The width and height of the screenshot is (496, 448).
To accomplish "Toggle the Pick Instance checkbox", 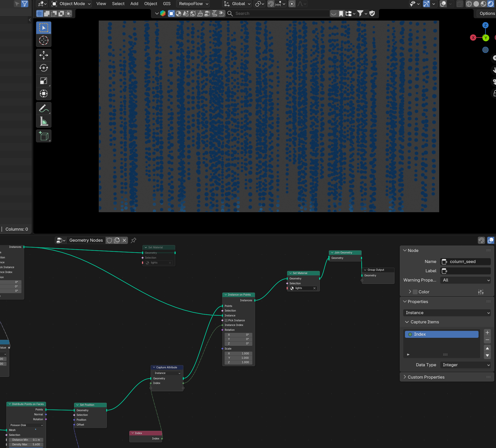I will (x=226, y=320).
